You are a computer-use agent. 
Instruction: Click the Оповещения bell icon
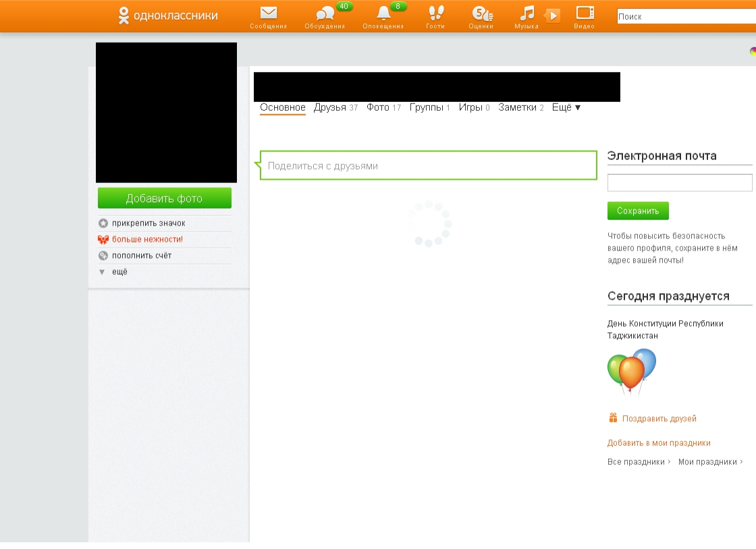click(x=383, y=14)
